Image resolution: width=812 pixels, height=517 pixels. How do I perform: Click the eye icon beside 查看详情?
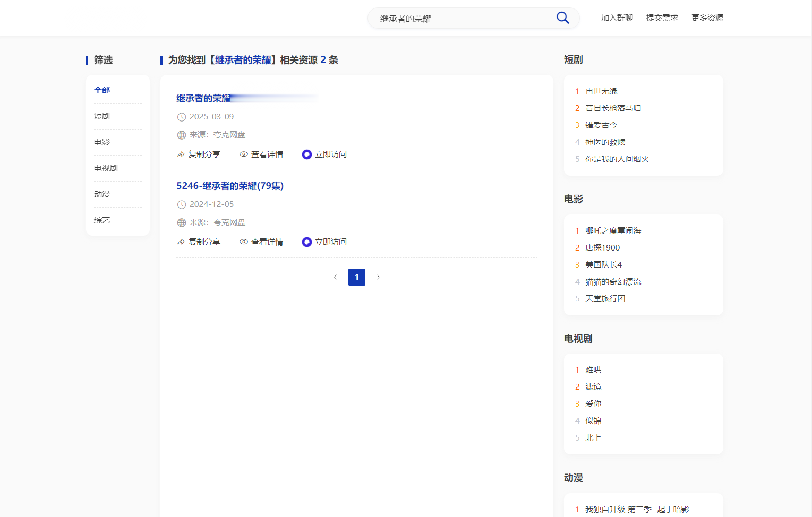pos(243,154)
